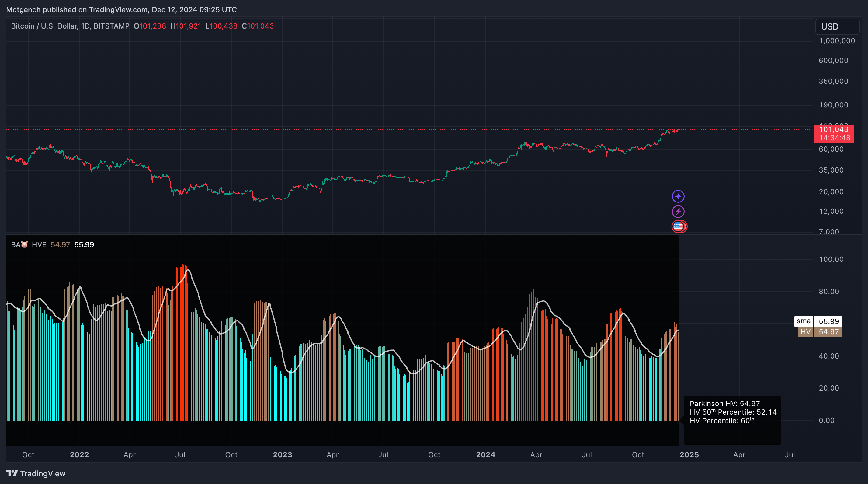The height and width of the screenshot is (484, 868).
Task: Click the 2022 label on time axis
Action: pyautogui.click(x=79, y=455)
